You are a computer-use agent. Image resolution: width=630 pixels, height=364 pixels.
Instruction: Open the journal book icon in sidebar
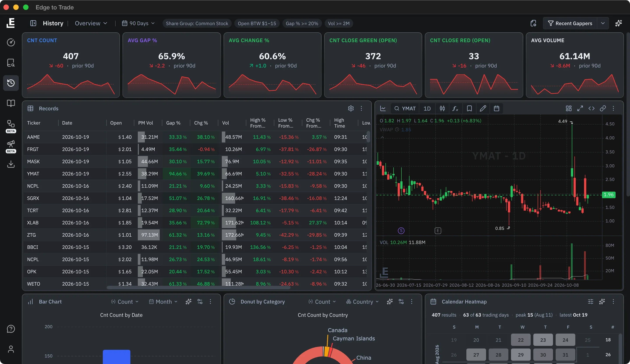(x=11, y=103)
